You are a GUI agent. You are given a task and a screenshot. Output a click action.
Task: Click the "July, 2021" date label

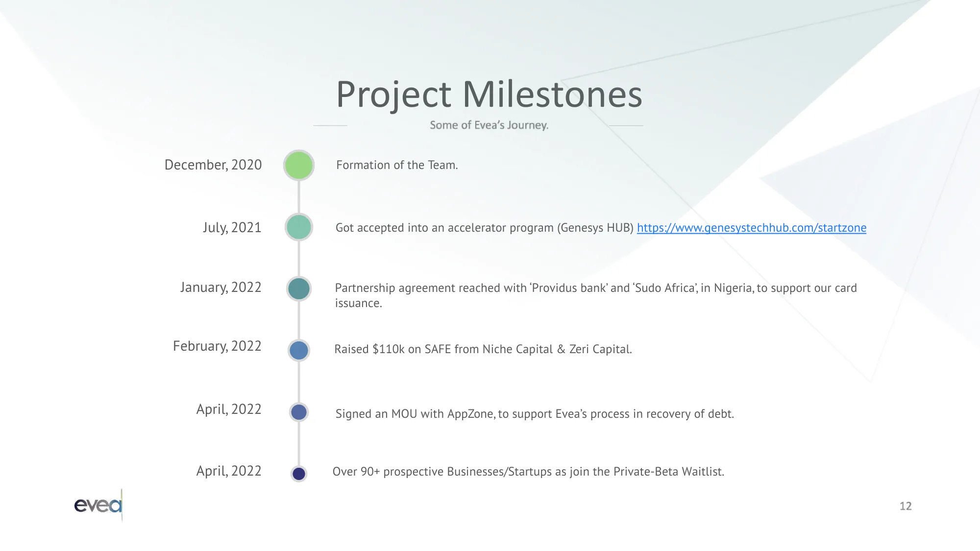[x=232, y=228]
